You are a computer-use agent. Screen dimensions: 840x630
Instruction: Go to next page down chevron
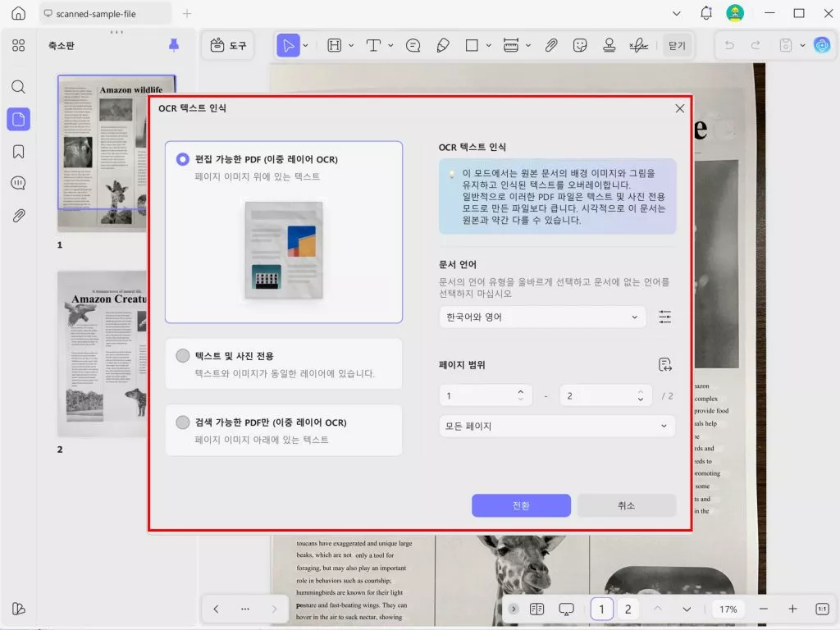[687, 609]
